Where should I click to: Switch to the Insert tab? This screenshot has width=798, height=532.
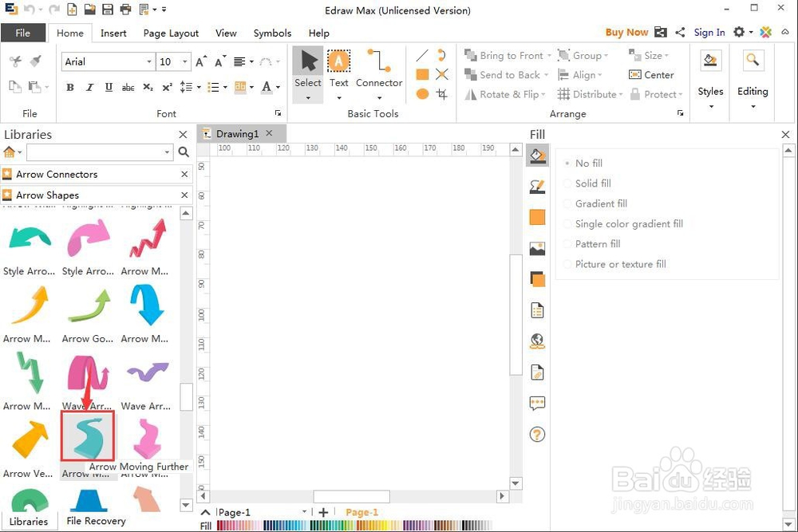click(x=113, y=33)
